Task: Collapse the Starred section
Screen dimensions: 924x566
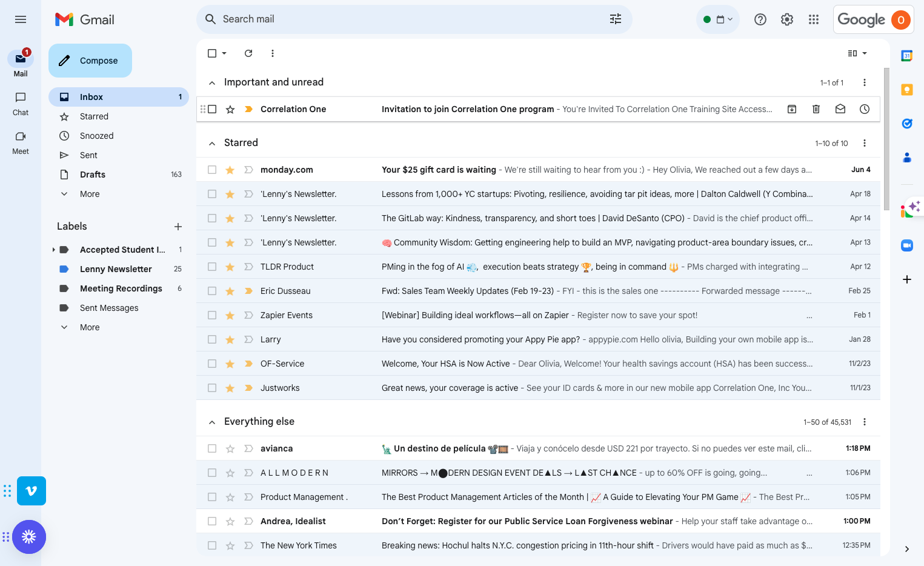Action: pyautogui.click(x=212, y=144)
